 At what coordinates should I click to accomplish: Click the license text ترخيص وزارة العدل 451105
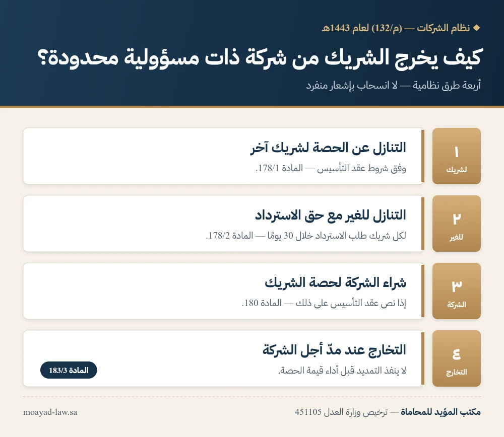[341, 412]
